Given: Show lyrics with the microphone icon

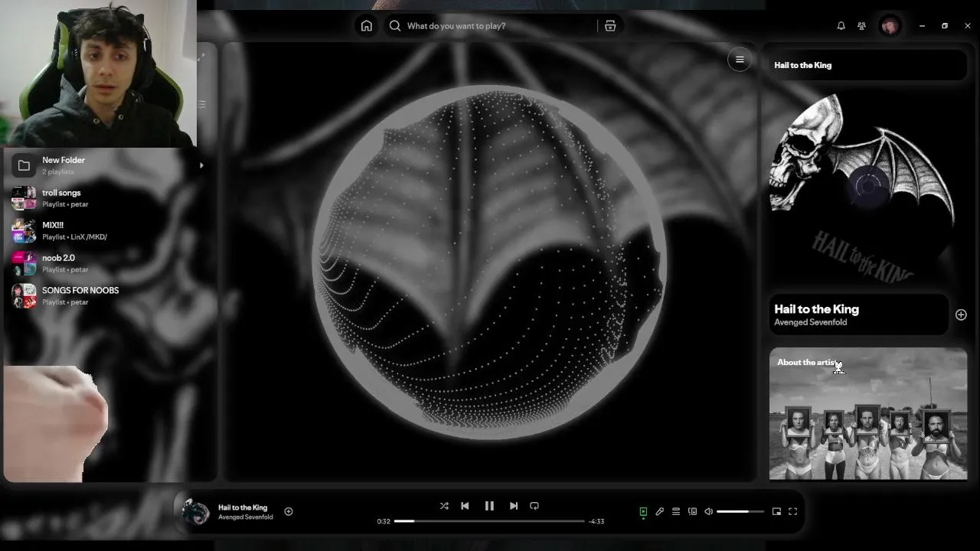Looking at the screenshot, I should [659, 511].
